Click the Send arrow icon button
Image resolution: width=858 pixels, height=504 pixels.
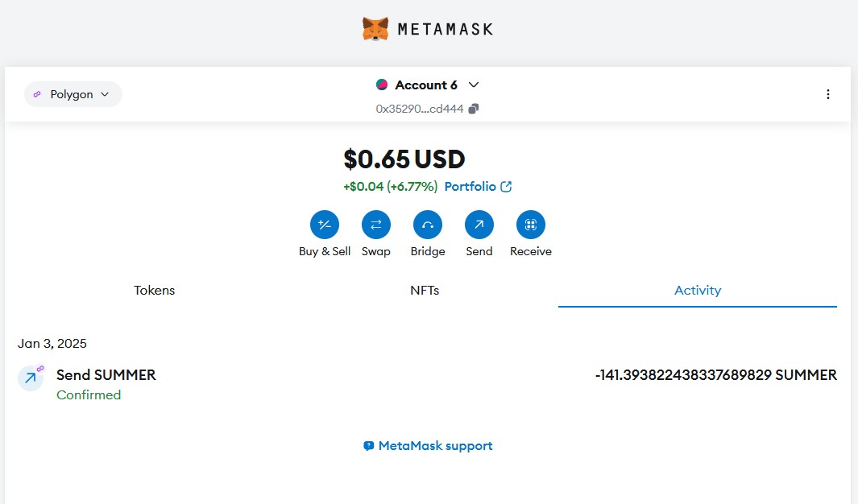[479, 225]
